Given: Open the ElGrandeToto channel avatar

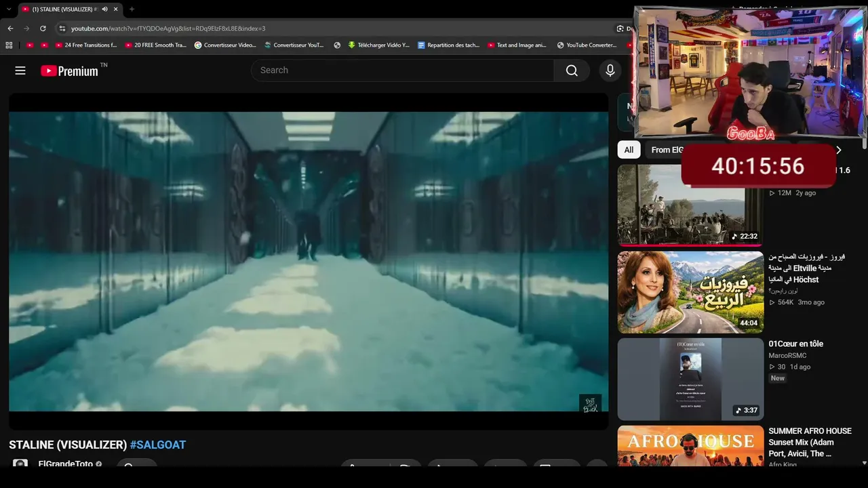Looking at the screenshot, I should (20, 464).
